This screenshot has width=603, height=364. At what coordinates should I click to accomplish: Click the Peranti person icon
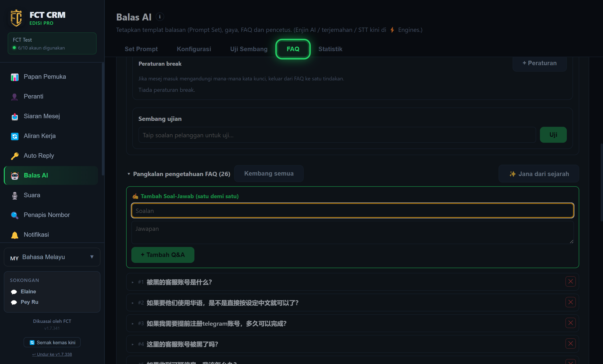[x=15, y=97]
